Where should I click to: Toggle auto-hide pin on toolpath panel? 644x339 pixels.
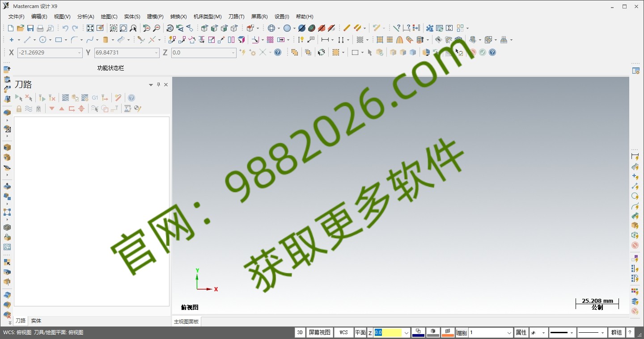(158, 84)
